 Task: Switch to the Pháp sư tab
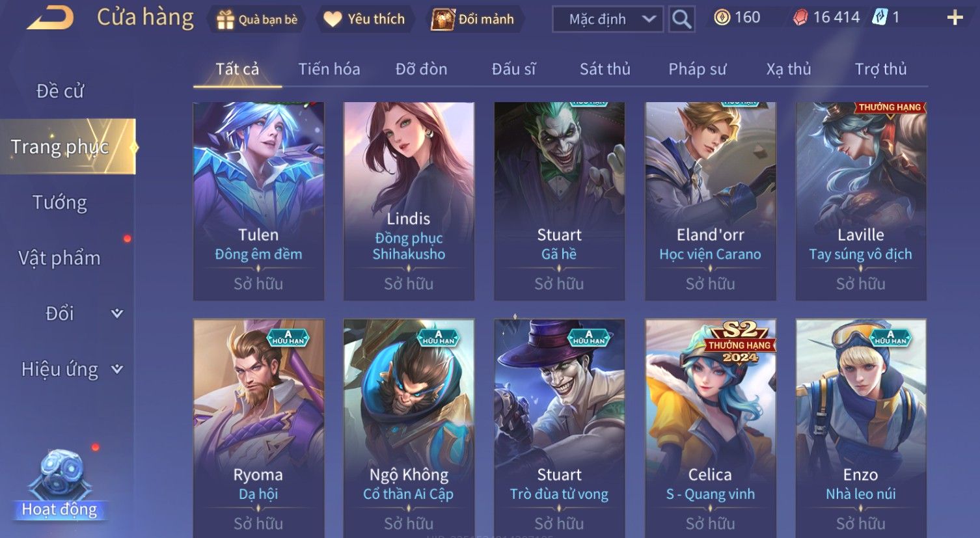(x=697, y=69)
